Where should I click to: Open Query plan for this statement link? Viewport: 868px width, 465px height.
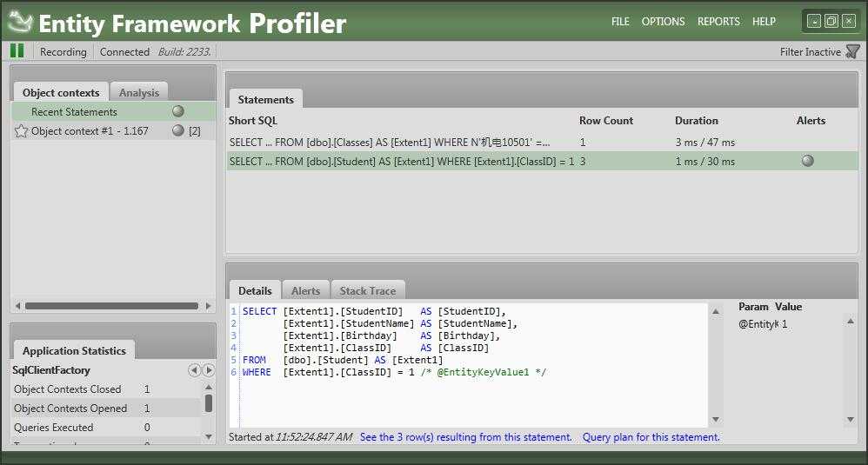pos(651,437)
